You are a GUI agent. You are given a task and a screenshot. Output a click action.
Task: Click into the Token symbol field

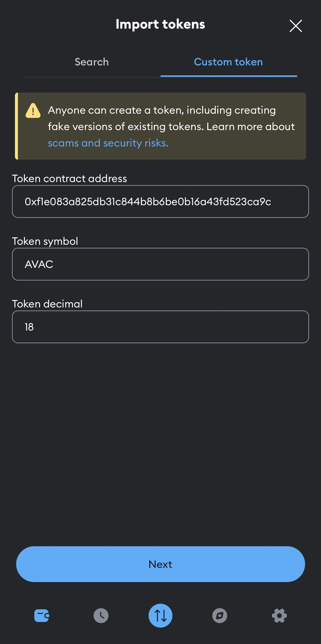tap(160, 264)
